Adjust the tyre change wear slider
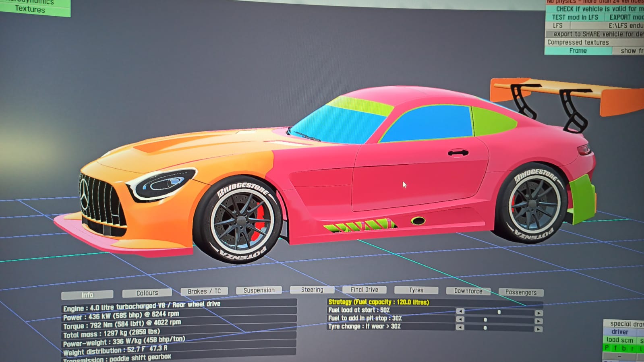644x362 pixels. (x=499, y=328)
